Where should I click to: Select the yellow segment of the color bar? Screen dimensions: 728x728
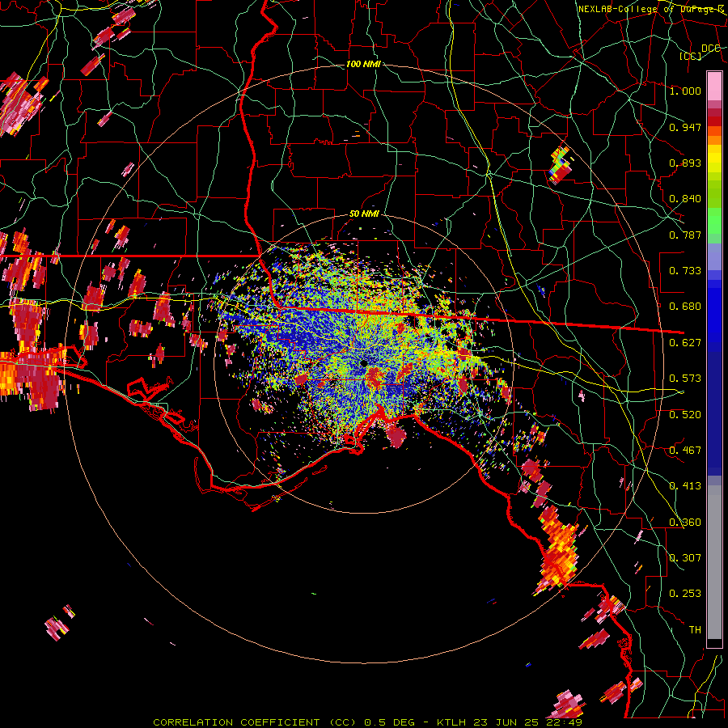point(714,159)
